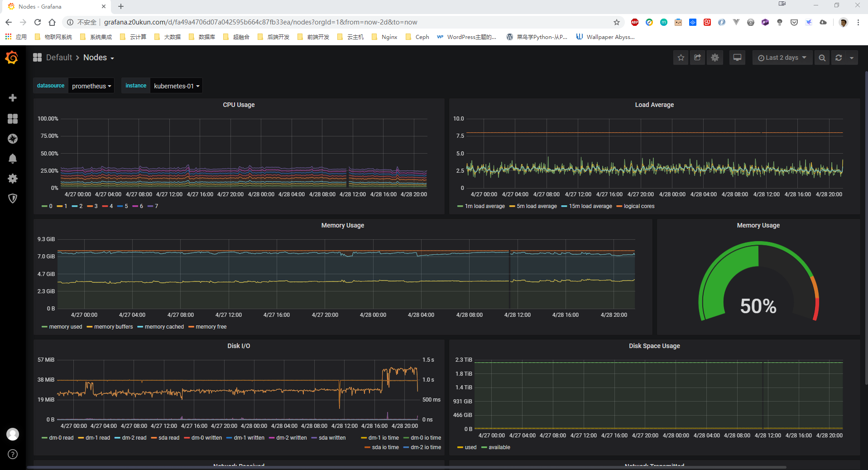Refresh the dashboard with refresh icon

click(839, 58)
